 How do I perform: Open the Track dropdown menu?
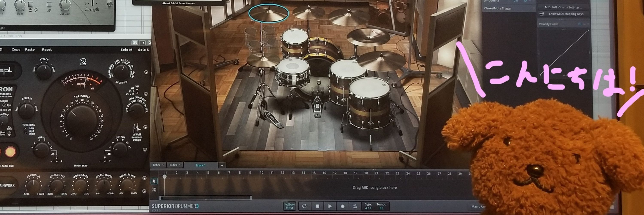click(x=158, y=165)
